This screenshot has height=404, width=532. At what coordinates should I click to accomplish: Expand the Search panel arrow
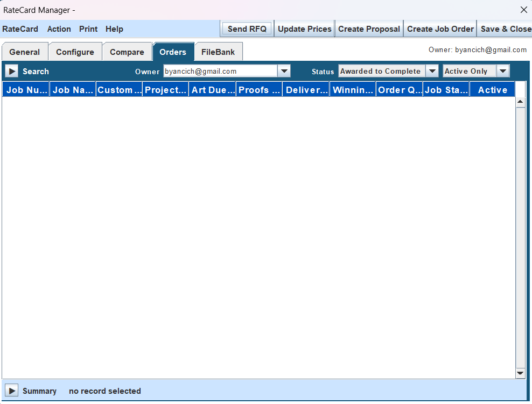point(11,71)
